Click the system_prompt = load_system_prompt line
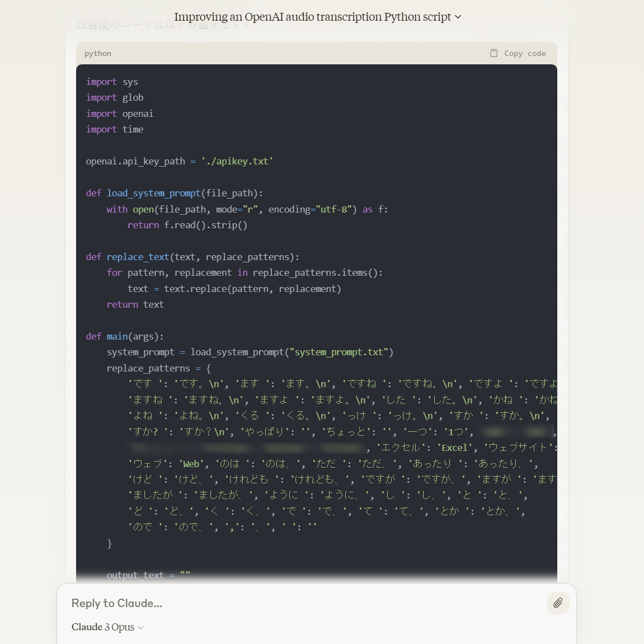The height and width of the screenshot is (644, 644). [x=250, y=352]
